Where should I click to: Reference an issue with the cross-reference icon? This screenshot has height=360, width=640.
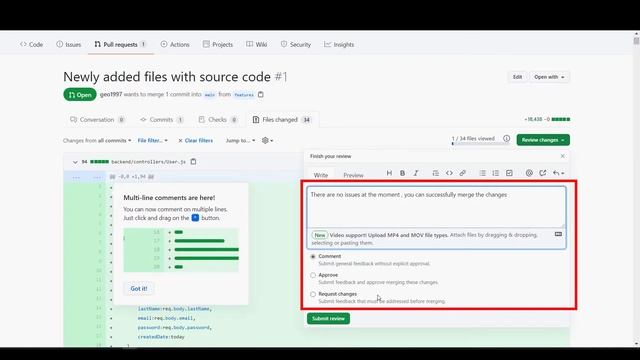[542, 173]
